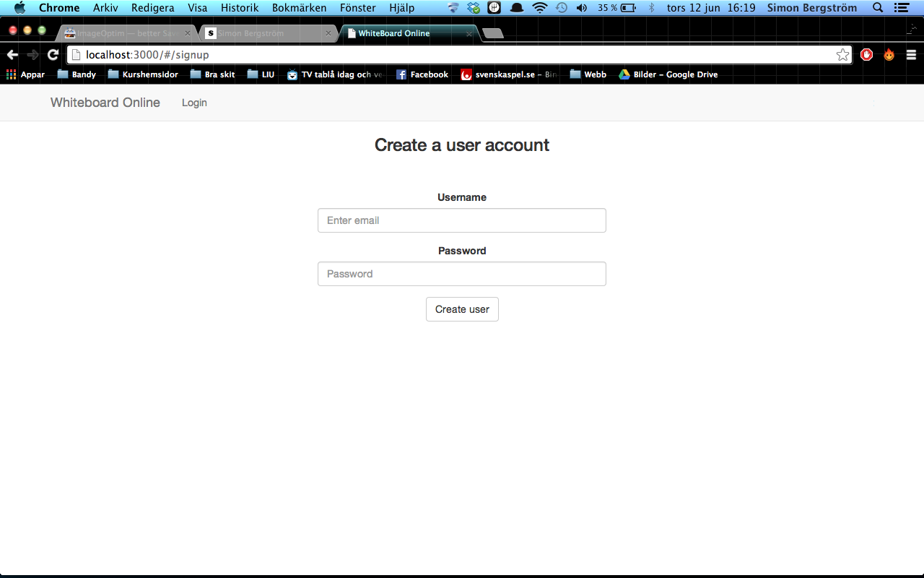Open the Bokmärken menu
The height and width of the screenshot is (578, 924).
(x=300, y=8)
